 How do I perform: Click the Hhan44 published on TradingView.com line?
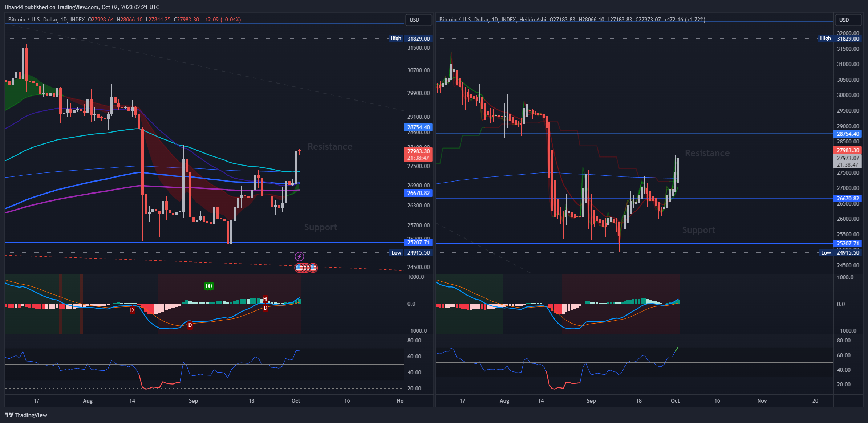tap(82, 7)
